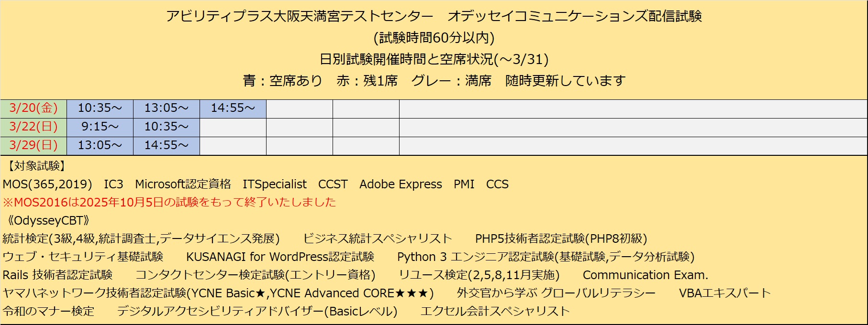This screenshot has height=325, width=868.
Task: Click the VBAエキスパート exam name
Action: coord(724,293)
